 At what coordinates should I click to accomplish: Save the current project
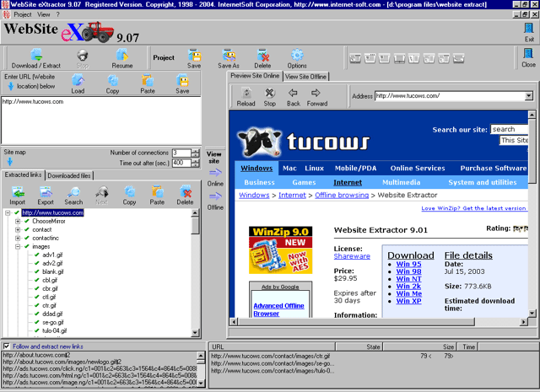194,58
